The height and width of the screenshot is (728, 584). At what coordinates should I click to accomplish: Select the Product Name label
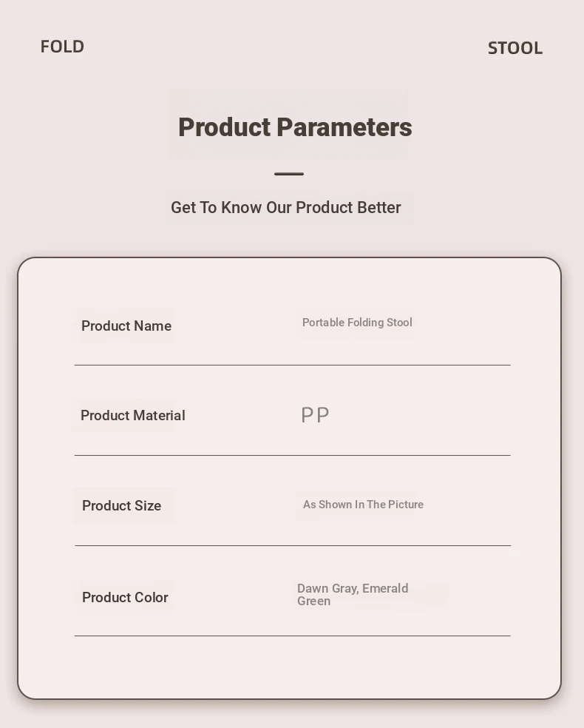126,326
